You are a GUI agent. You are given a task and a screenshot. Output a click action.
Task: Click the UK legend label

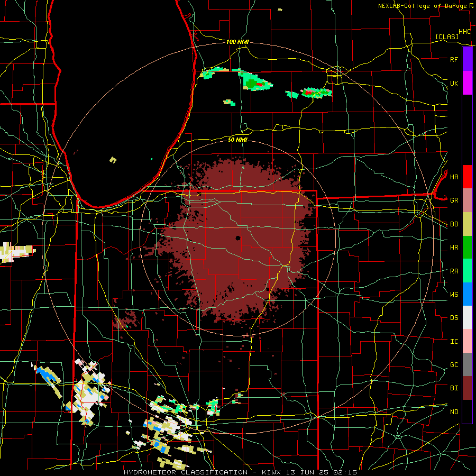point(454,83)
